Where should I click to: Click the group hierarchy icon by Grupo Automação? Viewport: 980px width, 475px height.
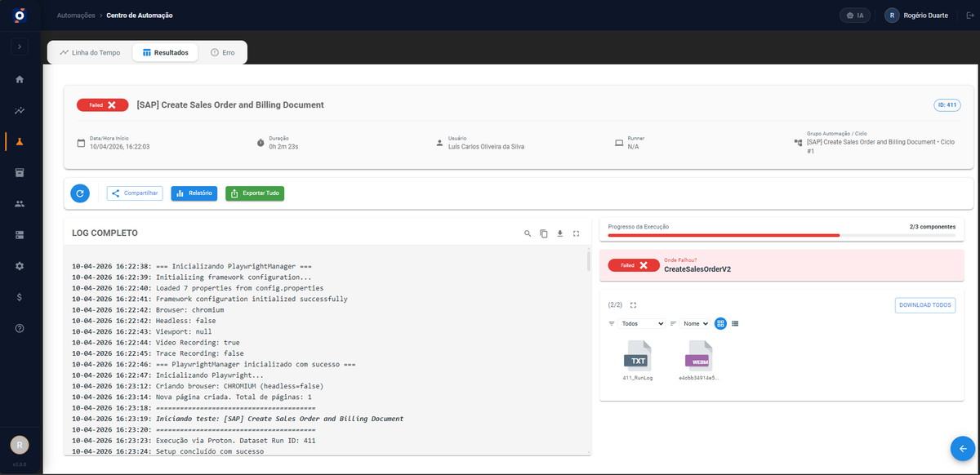point(798,143)
